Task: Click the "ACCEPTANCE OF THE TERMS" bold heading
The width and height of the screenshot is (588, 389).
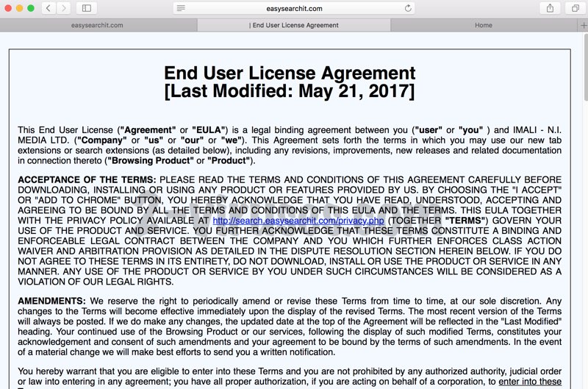Action: point(87,180)
